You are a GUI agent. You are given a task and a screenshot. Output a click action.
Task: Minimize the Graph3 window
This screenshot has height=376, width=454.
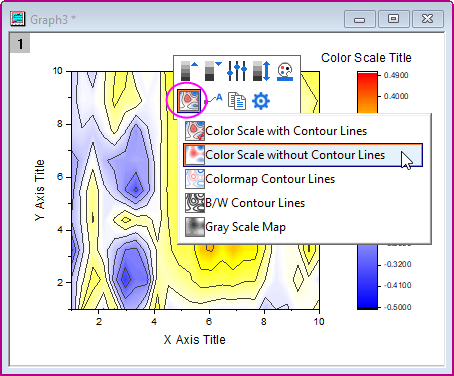360,19
